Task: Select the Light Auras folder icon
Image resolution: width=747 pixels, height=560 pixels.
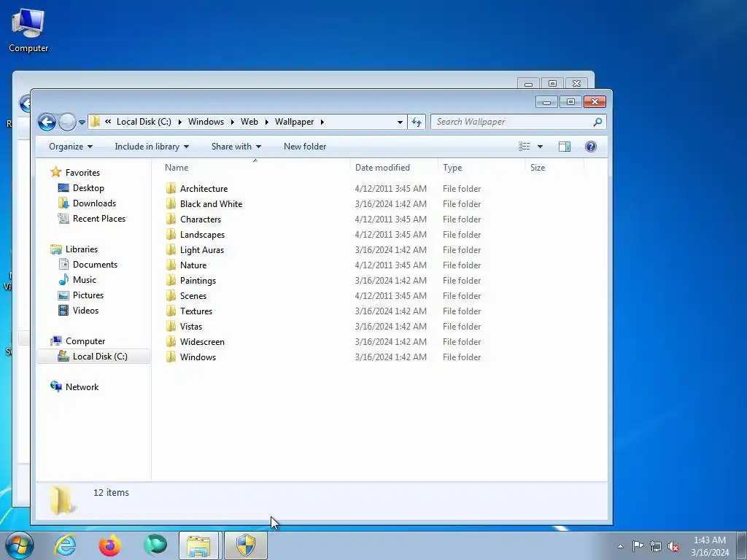Action: pyautogui.click(x=171, y=249)
